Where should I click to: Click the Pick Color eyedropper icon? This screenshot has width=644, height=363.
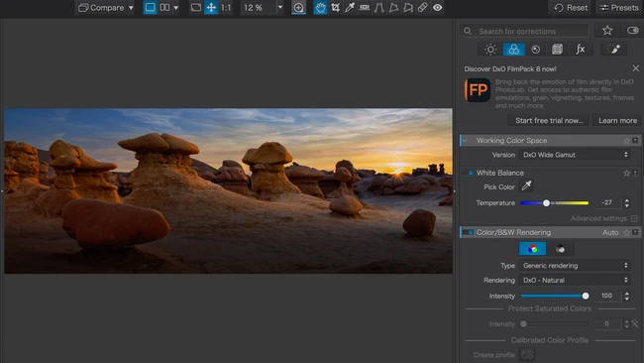[x=526, y=186]
